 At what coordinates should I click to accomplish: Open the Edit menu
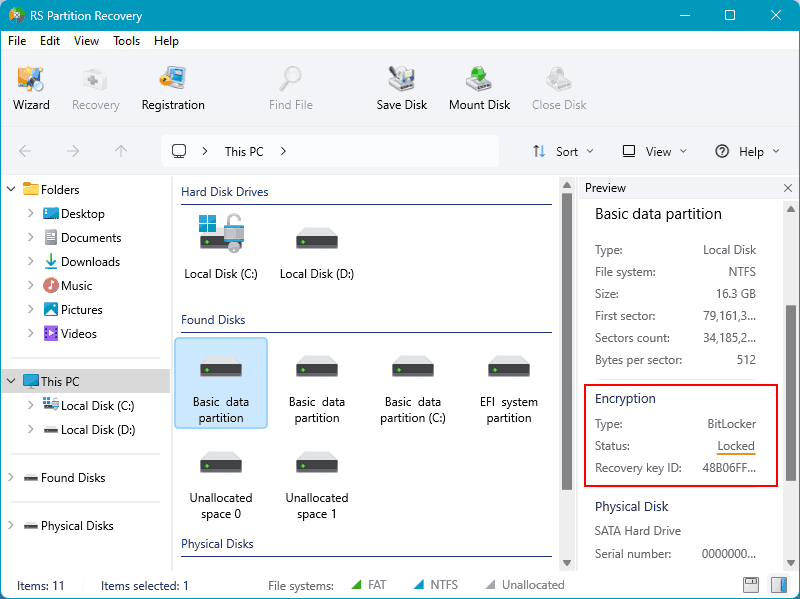(50, 41)
